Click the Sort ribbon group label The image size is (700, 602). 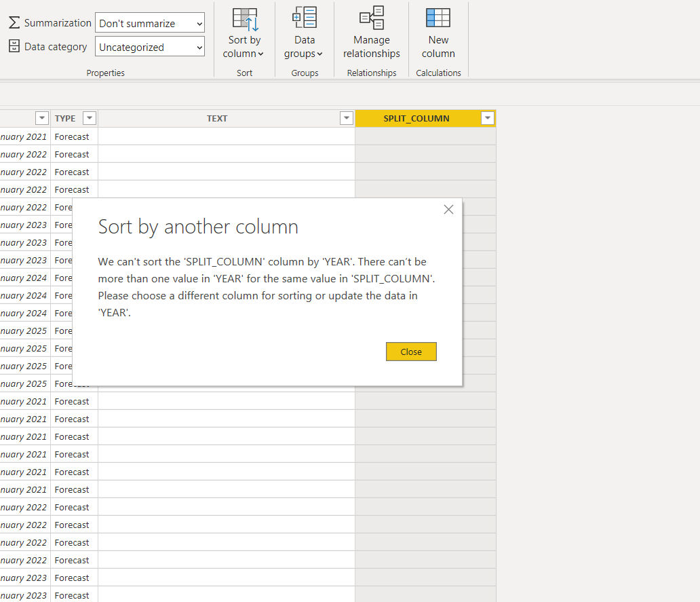[245, 73]
